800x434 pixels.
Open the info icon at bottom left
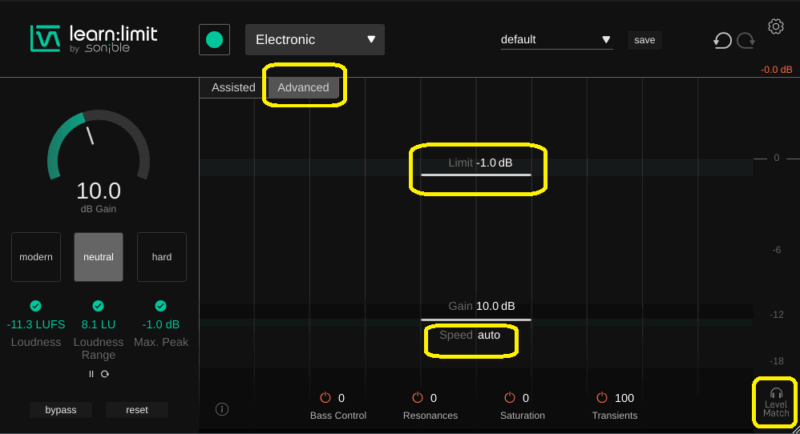click(222, 409)
